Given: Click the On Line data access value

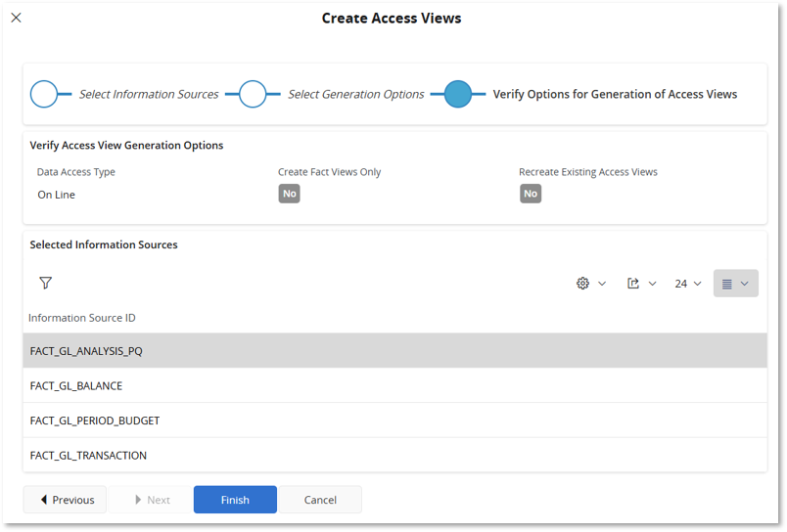Looking at the screenshot, I should (56, 195).
